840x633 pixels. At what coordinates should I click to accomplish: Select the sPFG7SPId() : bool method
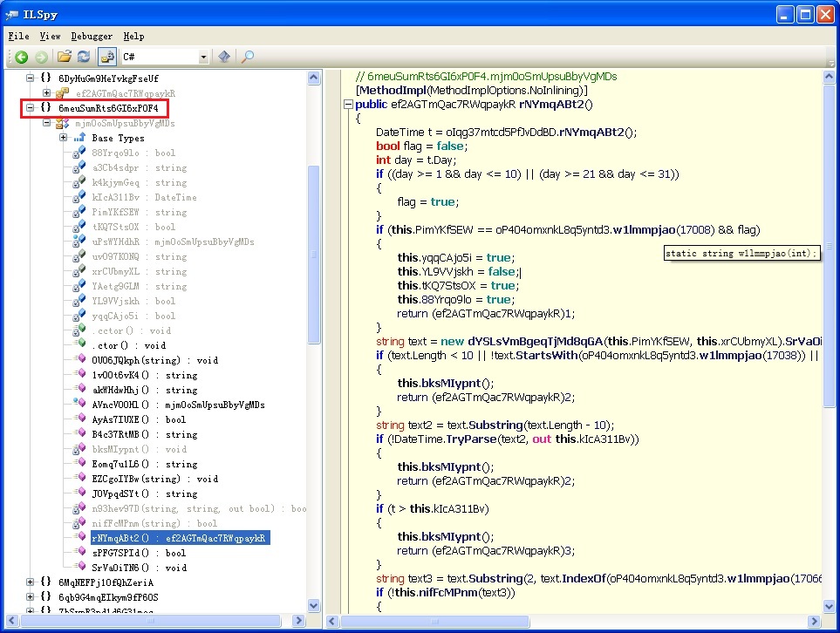139,553
